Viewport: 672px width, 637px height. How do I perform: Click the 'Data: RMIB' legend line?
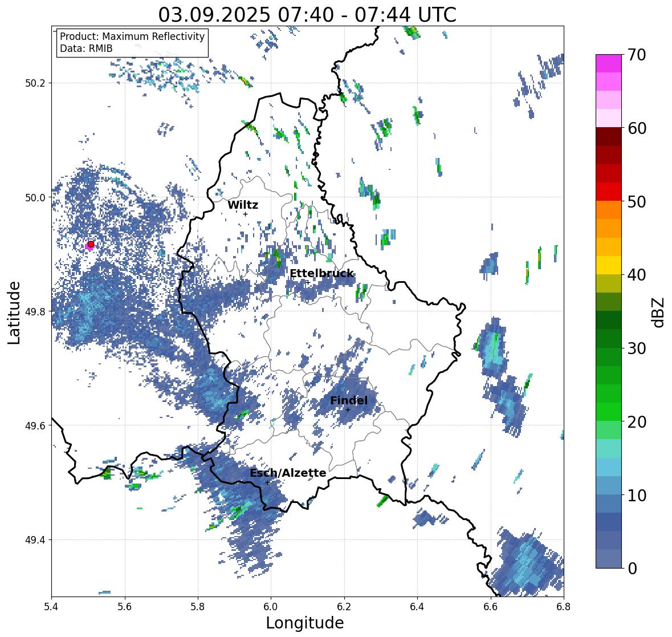coord(86,48)
